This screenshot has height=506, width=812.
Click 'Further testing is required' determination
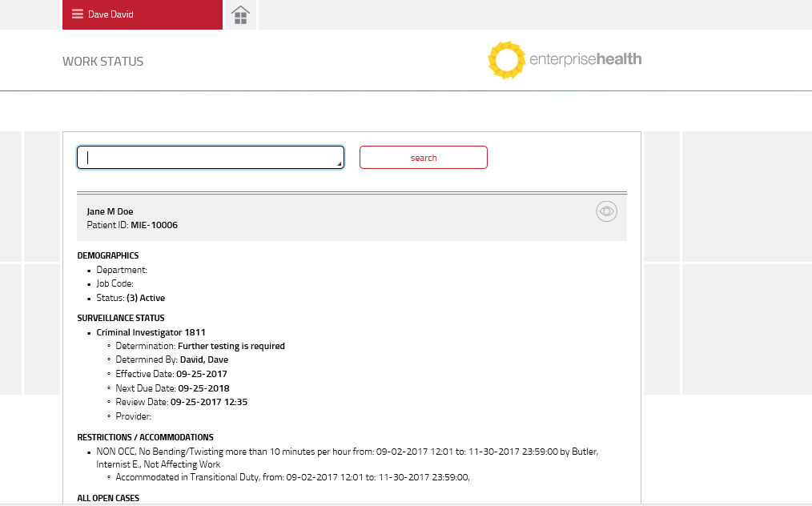point(231,346)
